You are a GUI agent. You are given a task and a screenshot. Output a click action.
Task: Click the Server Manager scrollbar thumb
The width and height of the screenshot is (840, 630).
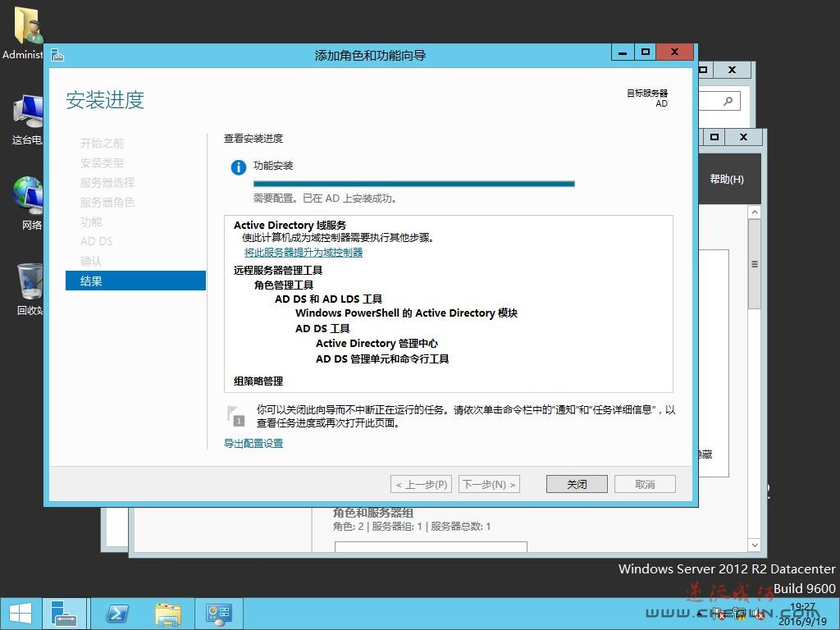(x=755, y=263)
